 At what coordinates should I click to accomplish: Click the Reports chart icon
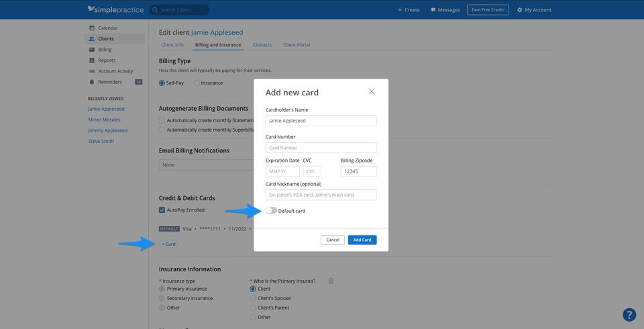92,60
